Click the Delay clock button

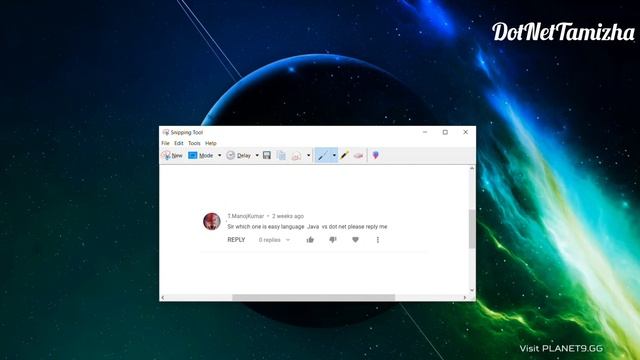click(239, 156)
